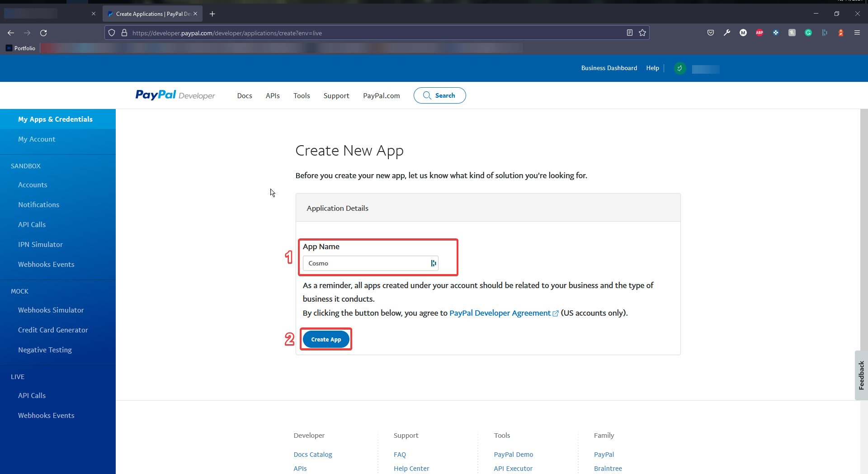Click the password manager icon in App Name field
Image resolution: width=868 pixels, height=474 pixels.
tap(434, 263)
